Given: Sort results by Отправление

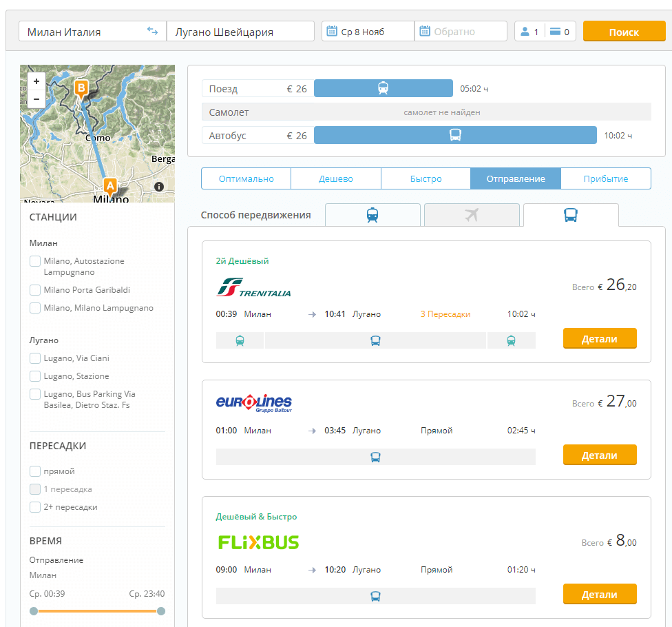Looking at the screenshot, I should [516, 178].
